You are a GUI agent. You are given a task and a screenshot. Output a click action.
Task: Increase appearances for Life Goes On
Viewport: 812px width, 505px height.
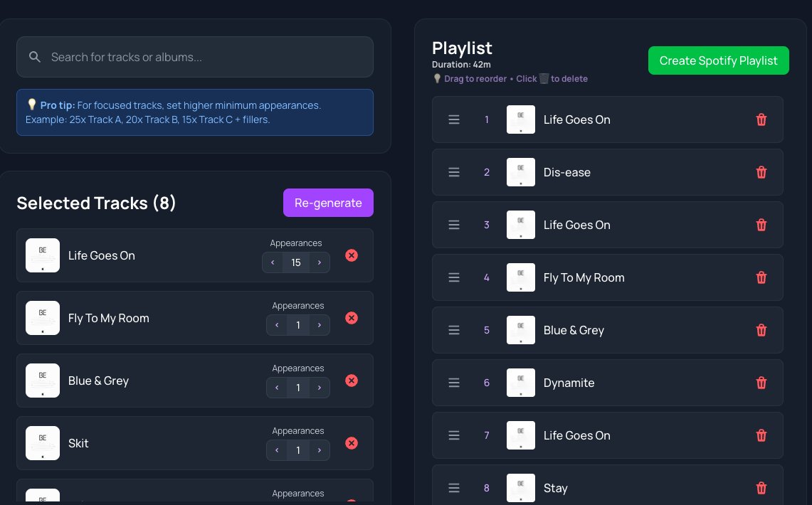pos(320,262)
